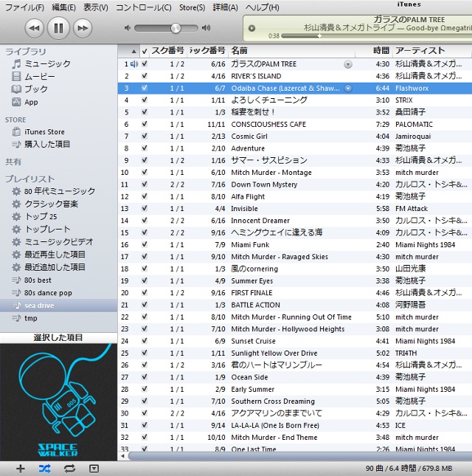Viewport: 472px width, 476px height.
Task: Open the ヘルプ(H) menu
Action: 262,7
